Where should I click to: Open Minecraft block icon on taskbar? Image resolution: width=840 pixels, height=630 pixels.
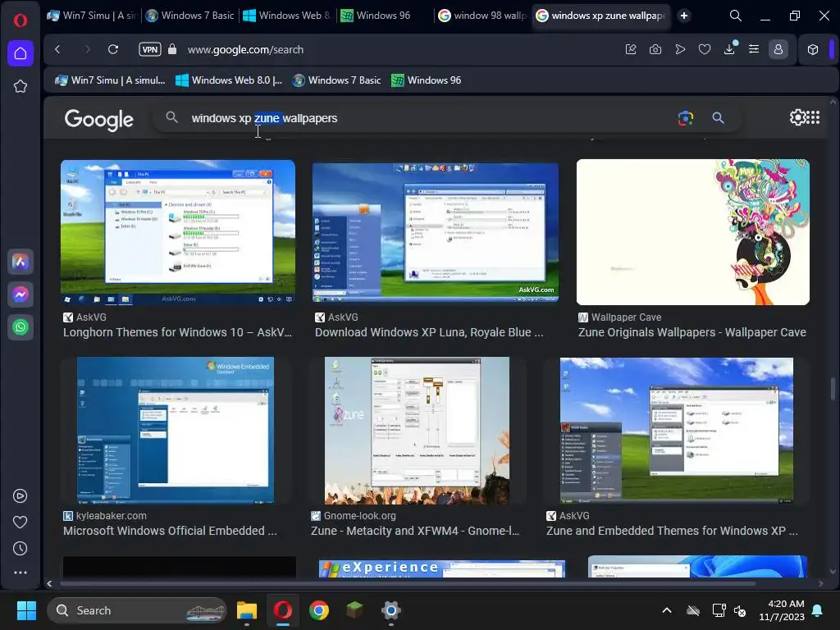pyautogui.click(x=354, y=610)
